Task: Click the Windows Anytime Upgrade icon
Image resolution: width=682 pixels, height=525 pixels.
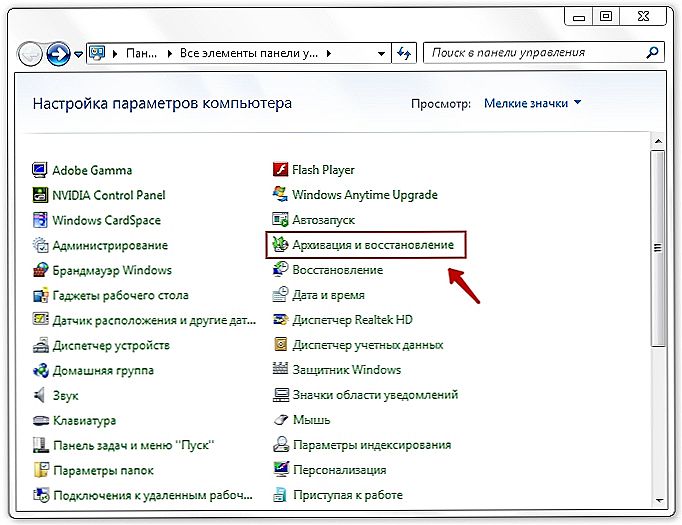Action: 280,194
